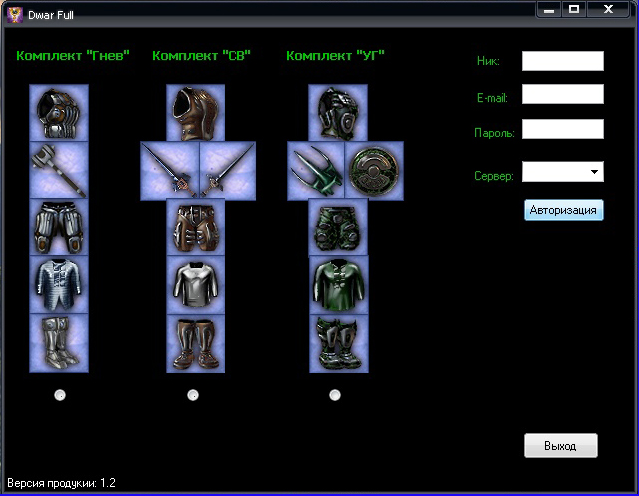Minimize the Dwar Full window
639x496 pixels.
point(549,10)
